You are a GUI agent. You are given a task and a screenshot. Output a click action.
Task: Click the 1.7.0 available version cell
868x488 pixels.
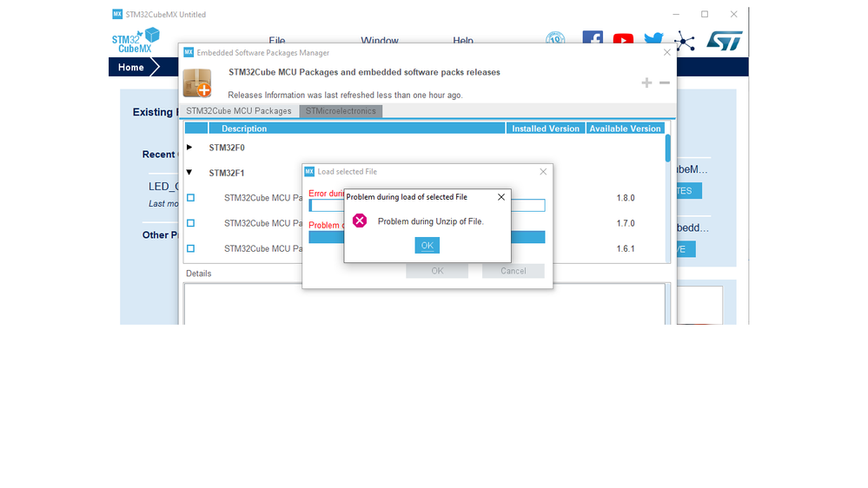pyautogui.click(x=626, y=223)
